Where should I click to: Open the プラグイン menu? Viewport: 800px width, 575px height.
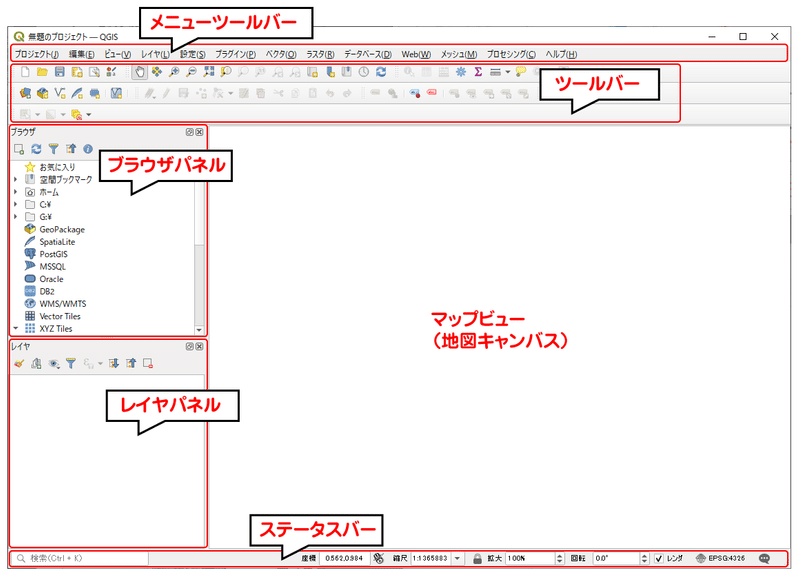pos(235,54)
